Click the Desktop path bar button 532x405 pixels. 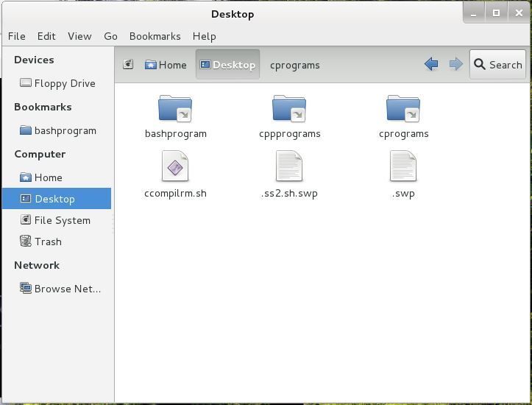coord(227,65)
